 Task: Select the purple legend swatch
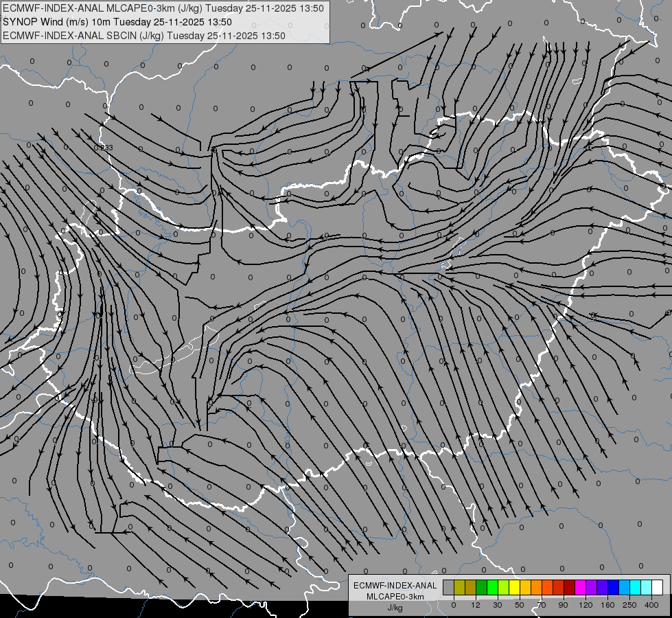(x=592, y=588)
